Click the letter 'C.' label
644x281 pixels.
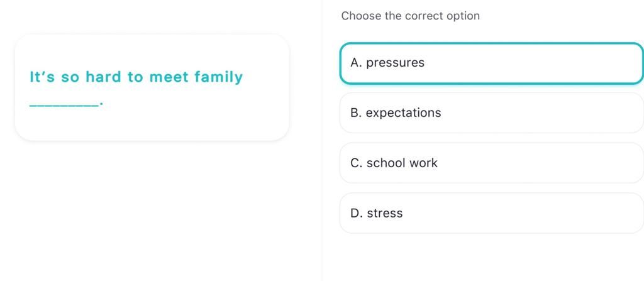(x=356, y=163)
